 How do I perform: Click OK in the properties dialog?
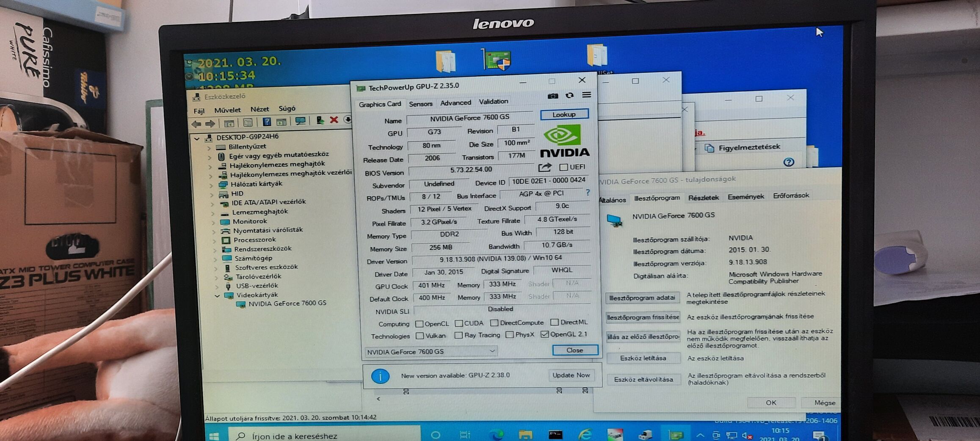tap(771, 402)
